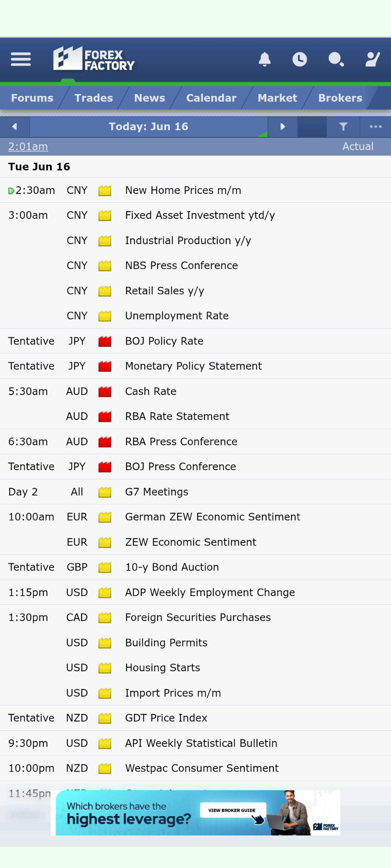Click the 2:01am time link
Screen dimensions: 391x868
28,146
